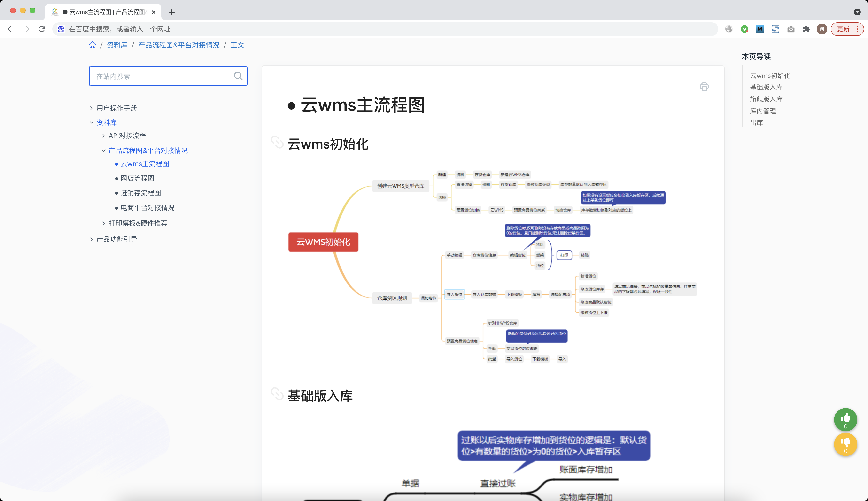Close the 云wms主流程图 tab
This screenshot has width=868, height=501.
(x=154, y=12)
